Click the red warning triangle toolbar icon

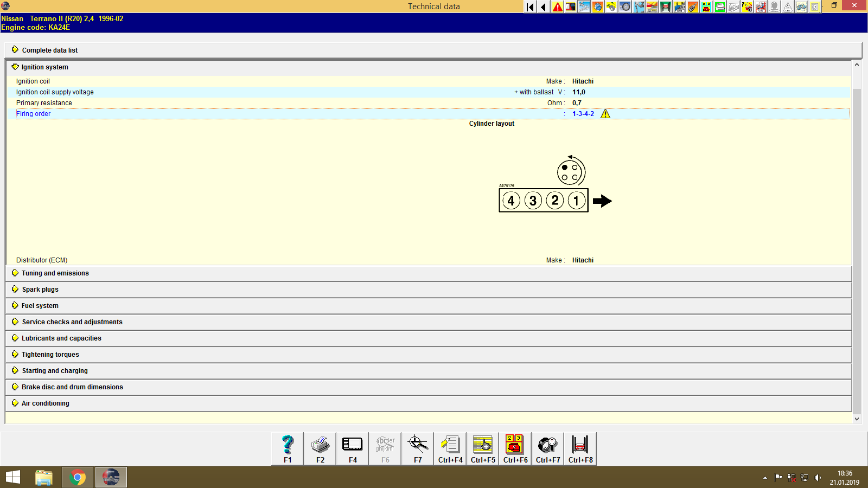click(557, 7)
